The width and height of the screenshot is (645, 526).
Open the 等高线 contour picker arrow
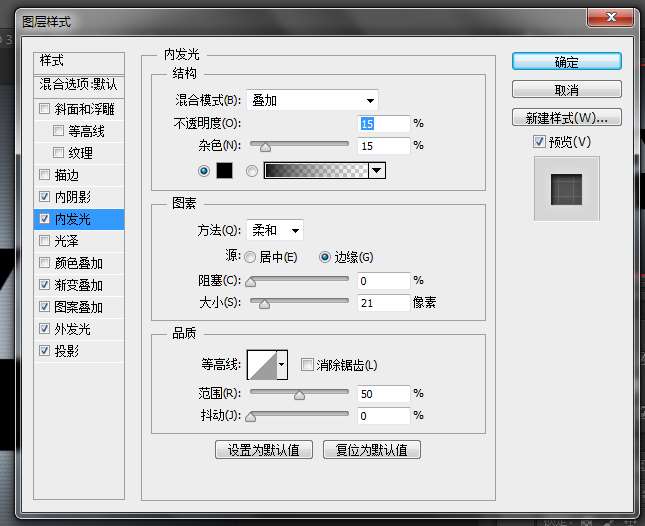[x=282, y=364]
